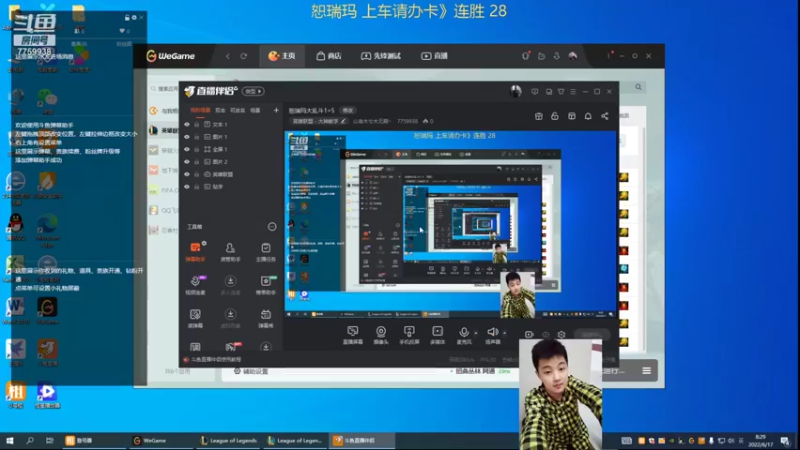
Task: Click the message icon in 直播伴侣 title bar
Action: tap(534, 92)
